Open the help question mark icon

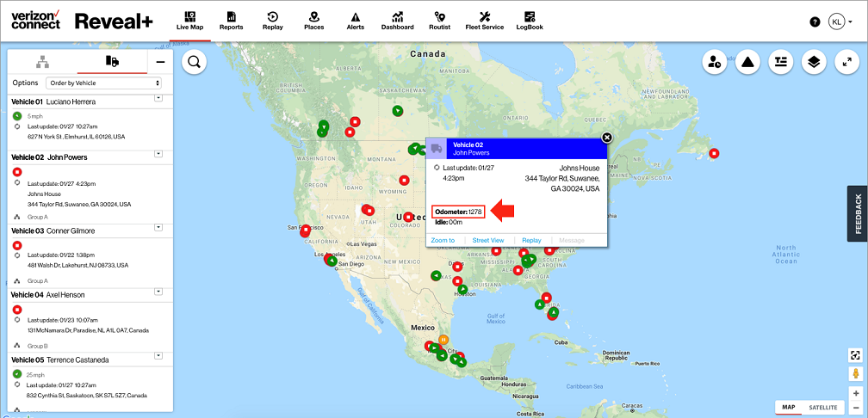[815, 22]
